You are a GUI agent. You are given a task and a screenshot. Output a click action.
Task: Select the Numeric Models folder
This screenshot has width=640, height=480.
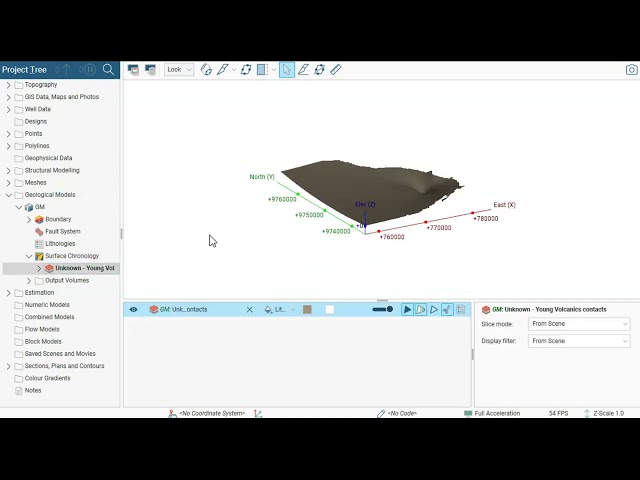click(x=47, y=305)
